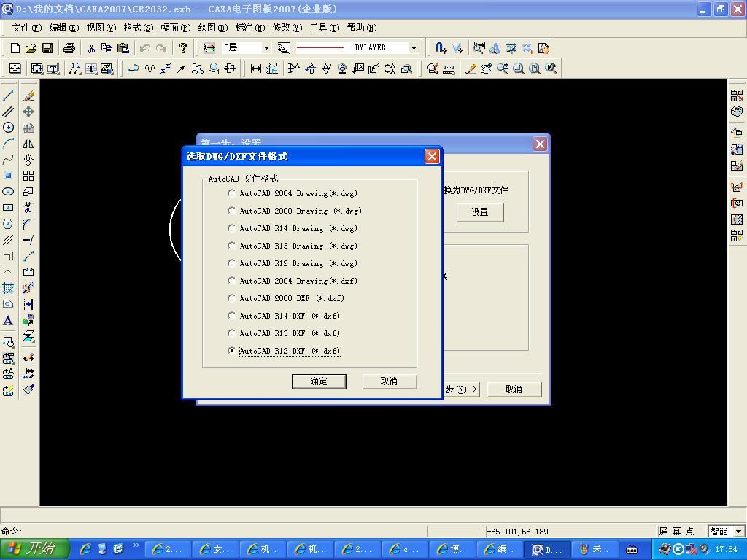This screenshot has width=747, height=560.
Task: Click 确定 in the format dialog
Action: [x=319, y=381]
